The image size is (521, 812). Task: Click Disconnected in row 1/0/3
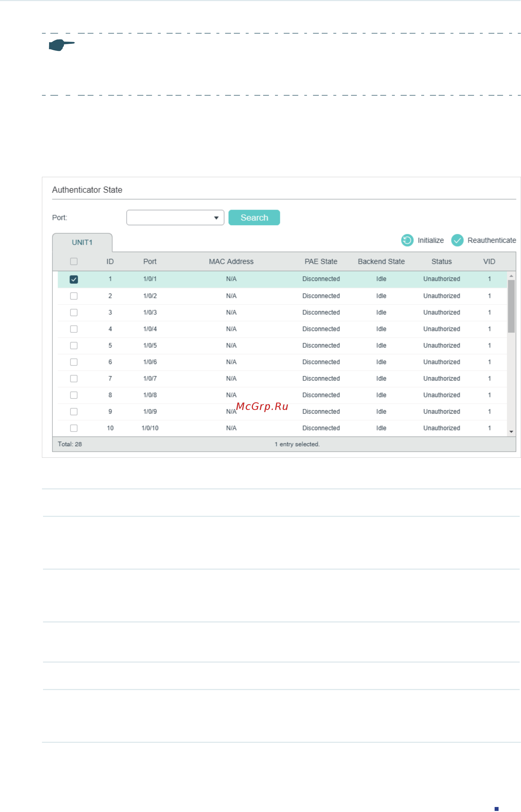click(x=321, y=312)
